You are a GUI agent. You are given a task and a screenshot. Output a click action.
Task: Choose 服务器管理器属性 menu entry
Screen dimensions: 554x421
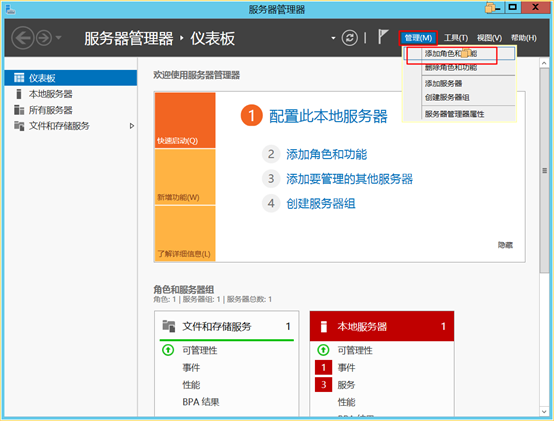pyautogui.click(x=454, y=114)
